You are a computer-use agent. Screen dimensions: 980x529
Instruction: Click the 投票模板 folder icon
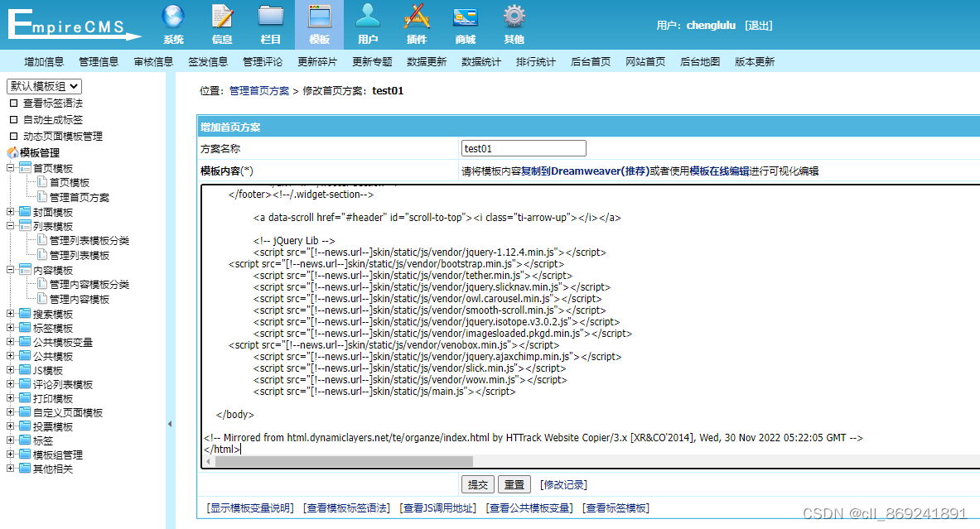[25, 426]
